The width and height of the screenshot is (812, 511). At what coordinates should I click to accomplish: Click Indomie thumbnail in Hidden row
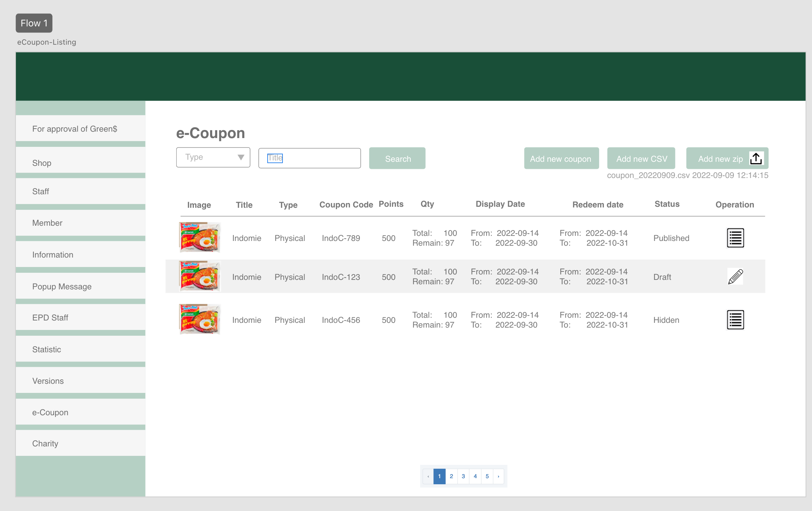(x=200, y=319)
